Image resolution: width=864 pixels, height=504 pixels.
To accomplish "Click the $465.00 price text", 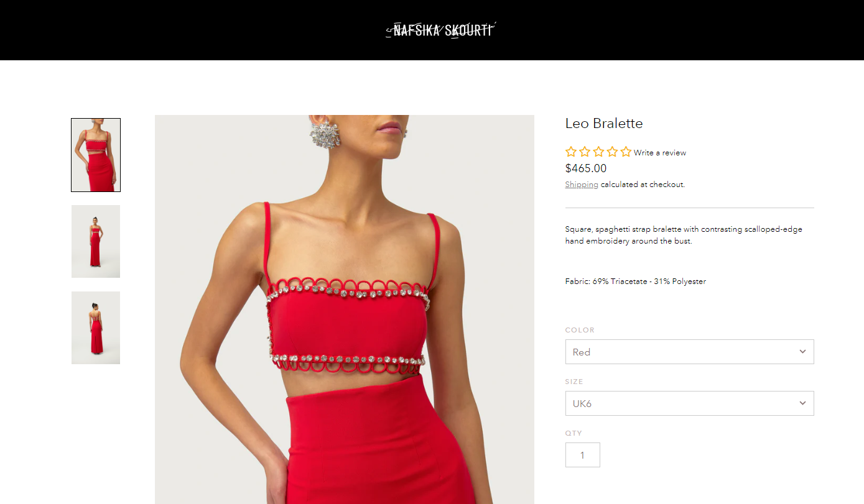I will (585, 168).
